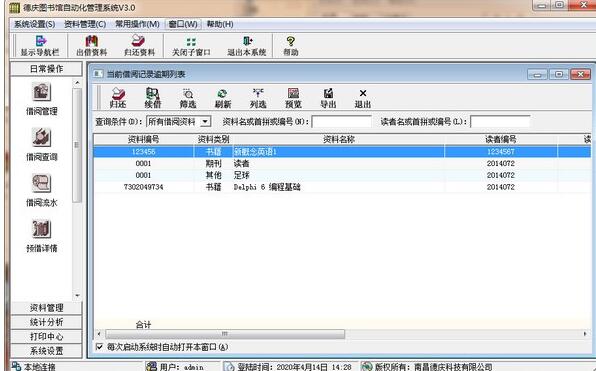Screen dimensions: 596x371
Task: Open the 系统设置(S) menu
Action: coord(35,24)
